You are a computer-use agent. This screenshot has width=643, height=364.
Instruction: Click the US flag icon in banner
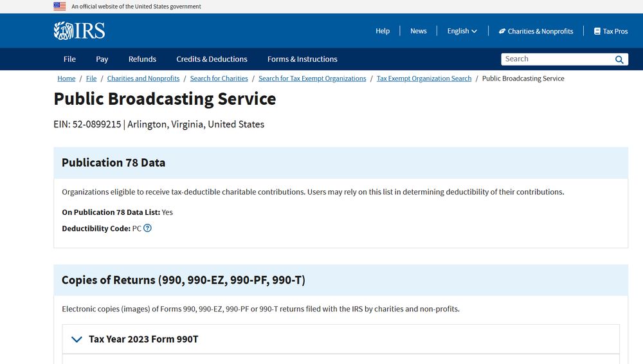point(59,6)
